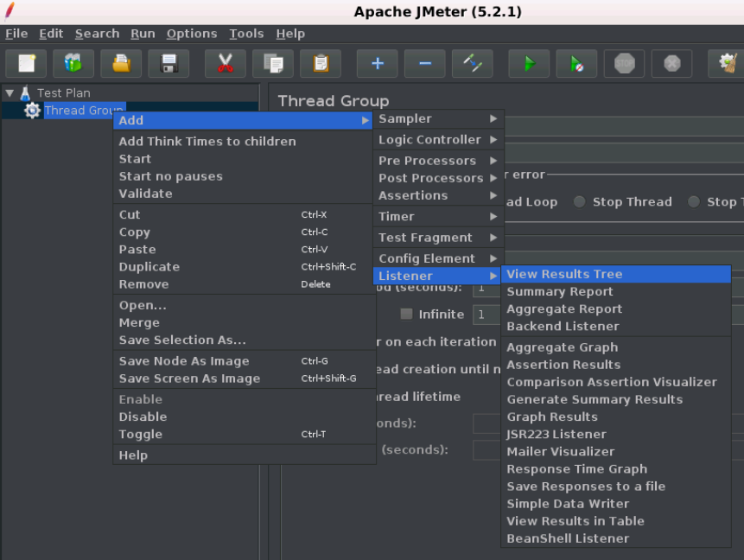This screenshot has height=560, width=744.
Task: Select the Stop Thread radio button
Action: pyautogui.click(x=579, y=201)
